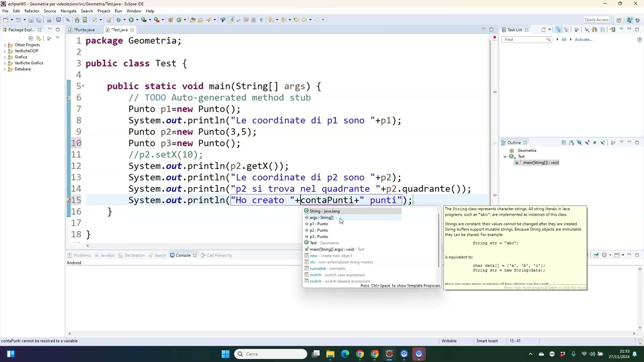Toggle Hide Non-Public Members in Outline

click(x=595, y=143)
